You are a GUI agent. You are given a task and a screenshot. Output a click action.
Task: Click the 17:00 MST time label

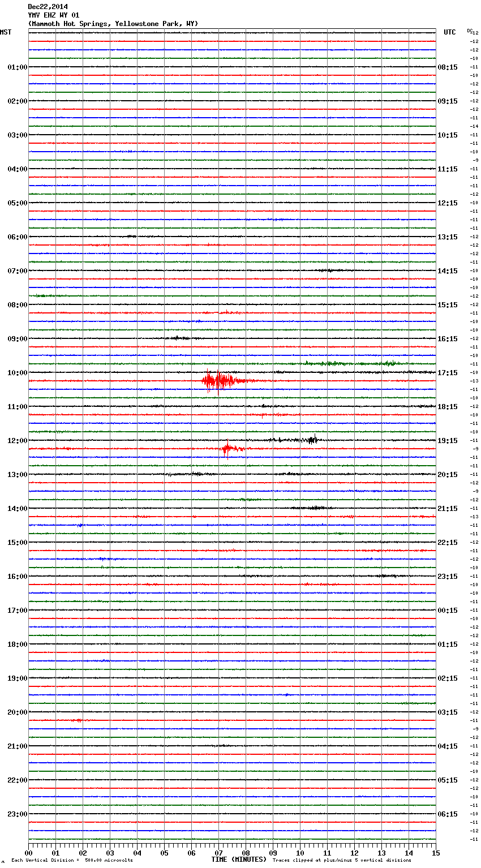click(x=18, y=611)
